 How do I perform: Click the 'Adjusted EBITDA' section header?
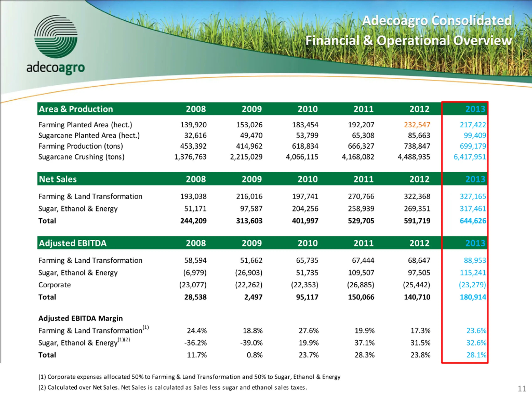coord(73,243)
